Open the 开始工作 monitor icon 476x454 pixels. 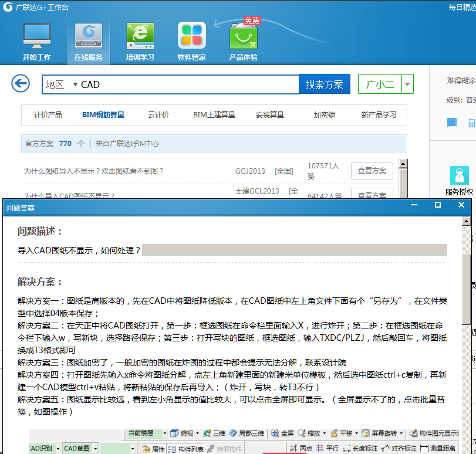pyautogui.click(x=37, y=36)
